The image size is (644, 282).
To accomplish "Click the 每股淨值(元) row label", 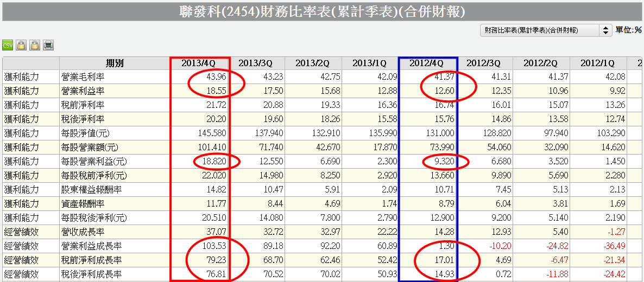I will tap(86, 133).
